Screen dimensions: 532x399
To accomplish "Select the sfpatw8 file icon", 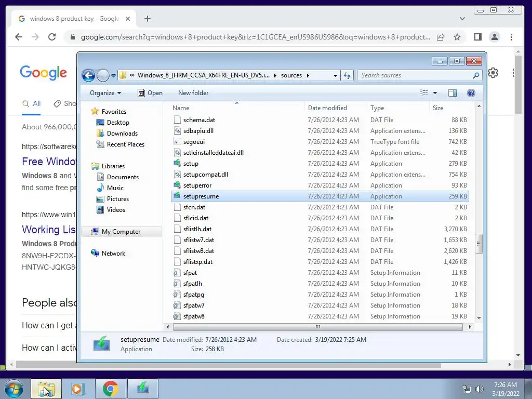I will click(x=177, y=316).
